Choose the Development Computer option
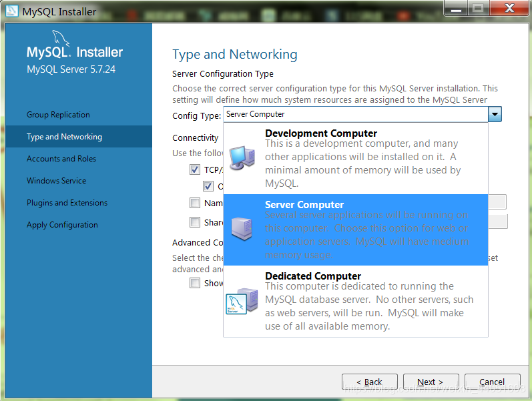 (x=356, y=158)
